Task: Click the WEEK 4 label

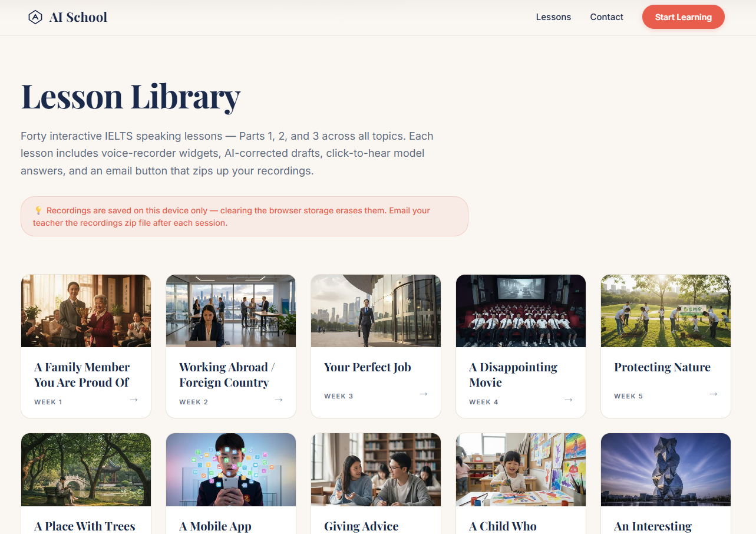Action: [484, 402]
